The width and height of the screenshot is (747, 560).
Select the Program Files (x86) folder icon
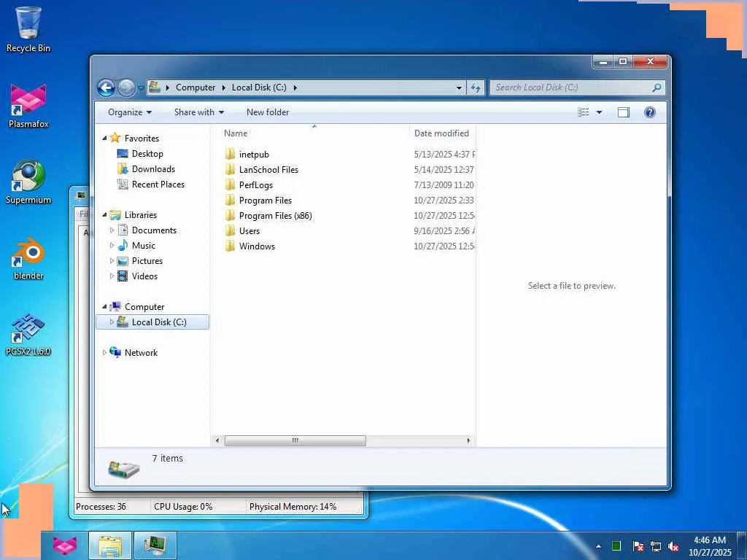click(230, 215)
